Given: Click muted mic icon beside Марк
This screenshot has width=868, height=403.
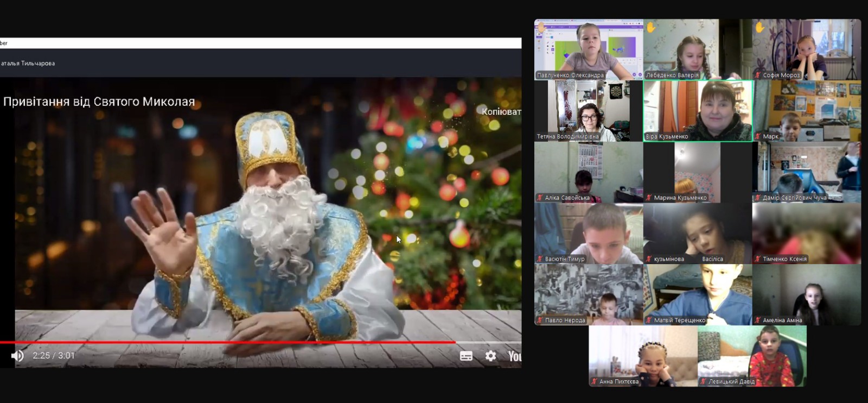Looking at the screenshot, I should (758, 136).
